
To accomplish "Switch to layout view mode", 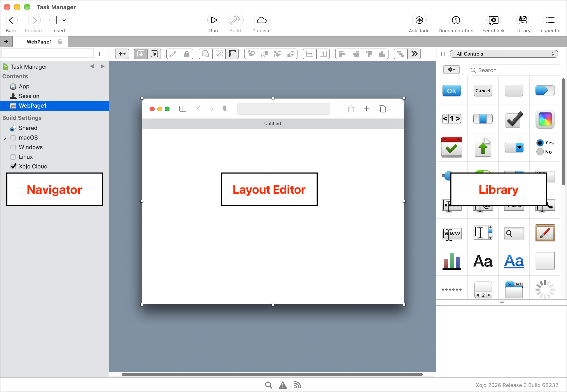I will point(141,54).
